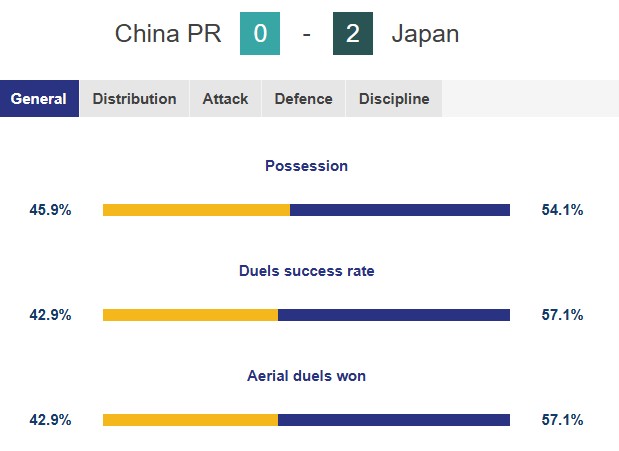Show the Defence statistics tab

[x=303, y=99]
